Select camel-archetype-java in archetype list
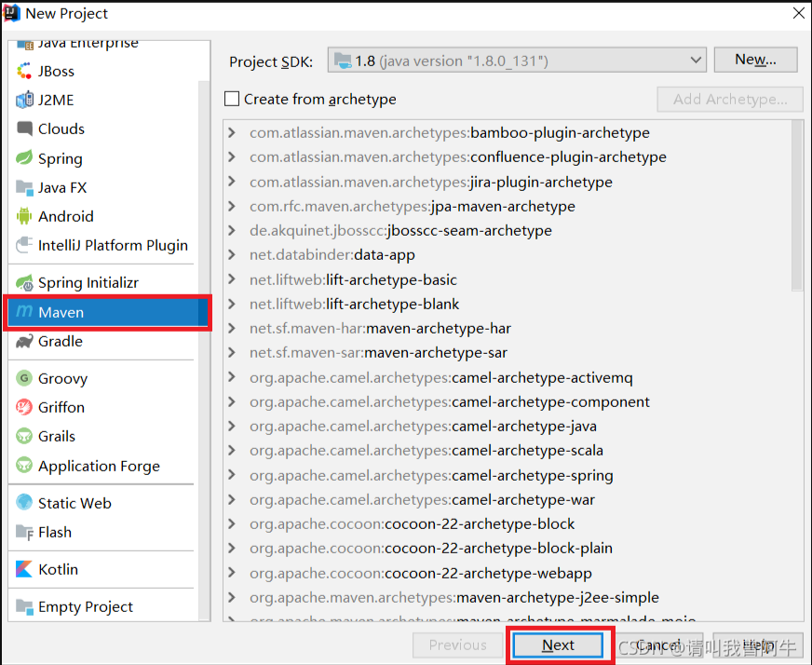 click(423, 427)
